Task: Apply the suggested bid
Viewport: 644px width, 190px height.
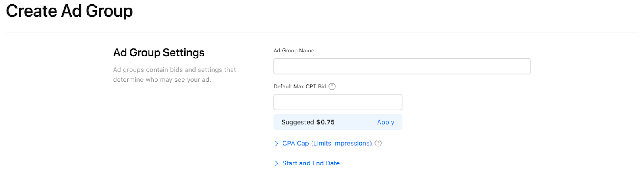Action: click(x=385, y=122)
